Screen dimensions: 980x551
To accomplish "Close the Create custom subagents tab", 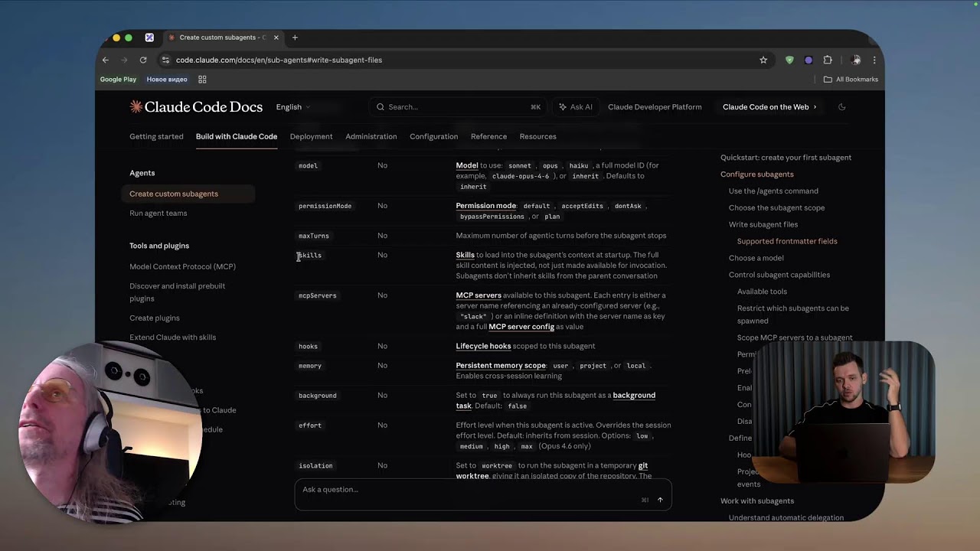I will coord(275,37).
